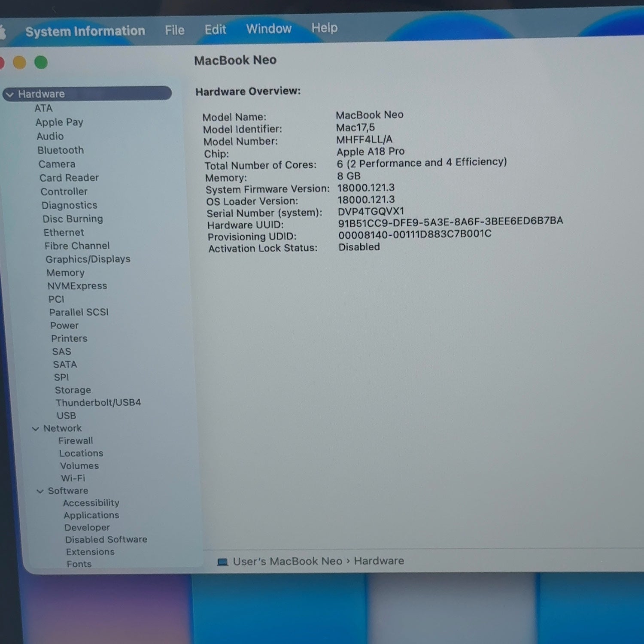The height and width of the screenshot is (644, 644).
Task: Select Thunderbolt/USB4 in the sidebar
Action: coord(98,403)
